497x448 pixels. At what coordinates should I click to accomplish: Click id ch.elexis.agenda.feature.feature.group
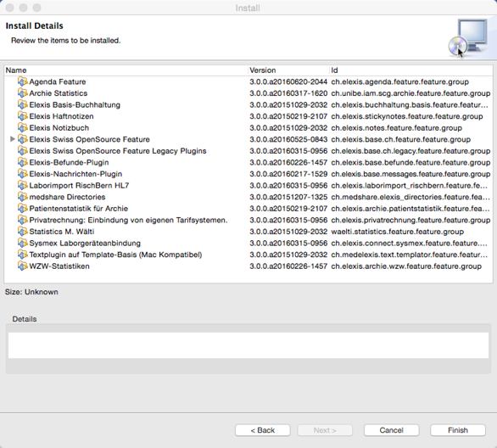coord(400,81)
